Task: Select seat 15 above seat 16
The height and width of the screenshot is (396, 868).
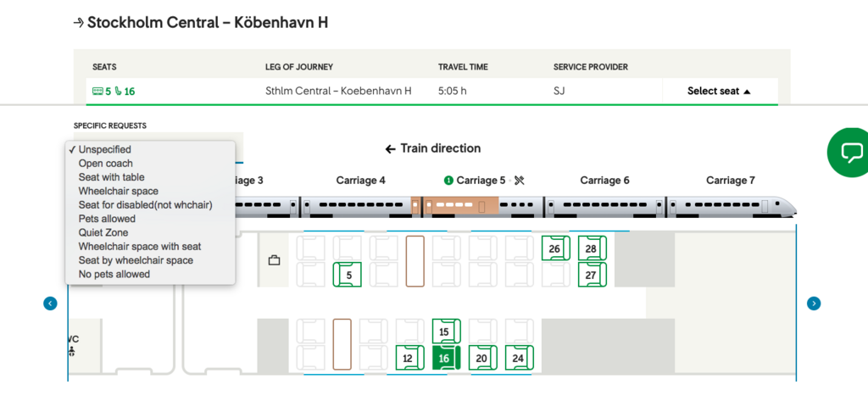Action: (445, 332)
